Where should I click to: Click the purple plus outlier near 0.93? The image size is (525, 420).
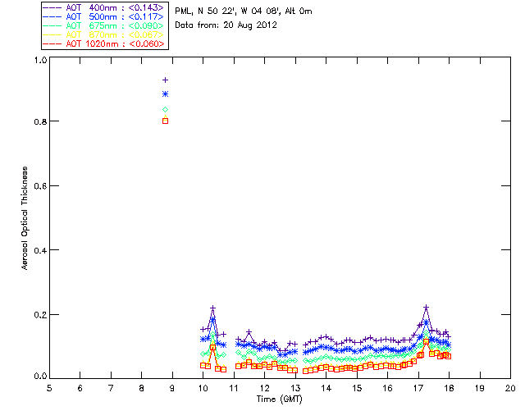tap(165, 80)
